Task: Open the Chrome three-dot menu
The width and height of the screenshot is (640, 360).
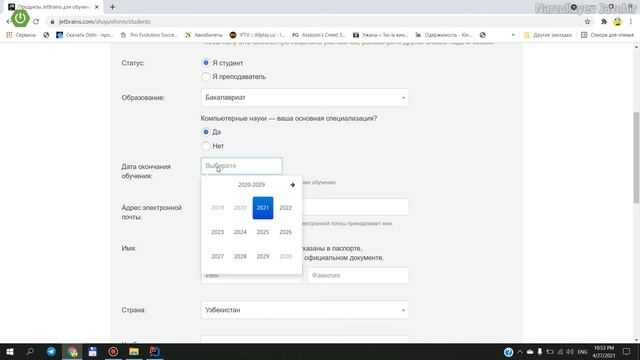Action: pyautogui.click(x=631, y=22)
